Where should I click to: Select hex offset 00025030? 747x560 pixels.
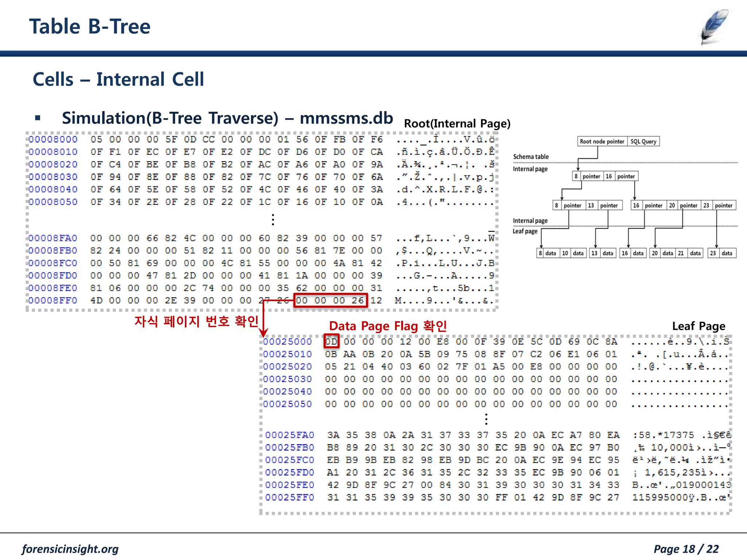(287, 379)
